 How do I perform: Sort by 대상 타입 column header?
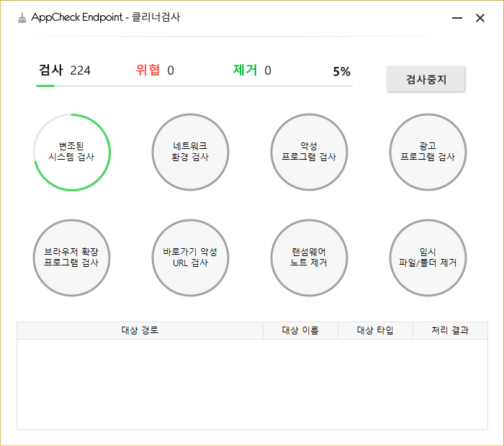pos(375,330)
